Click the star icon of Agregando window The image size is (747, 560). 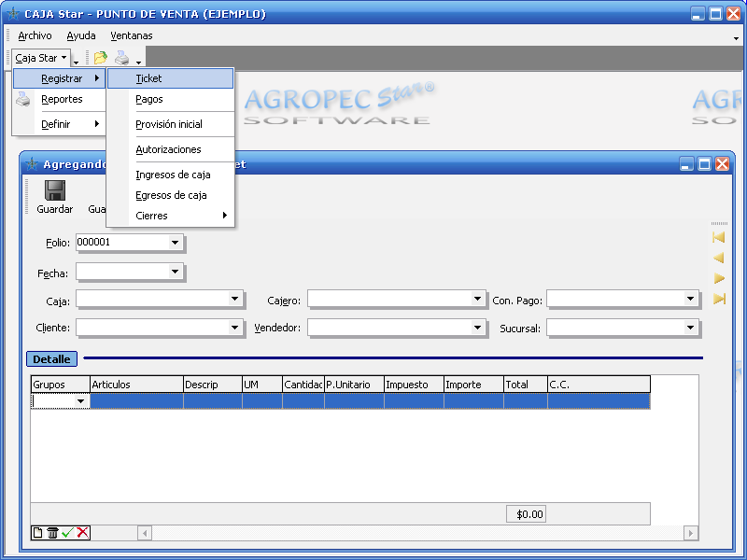pyautogui.click(x=32, y=164)
